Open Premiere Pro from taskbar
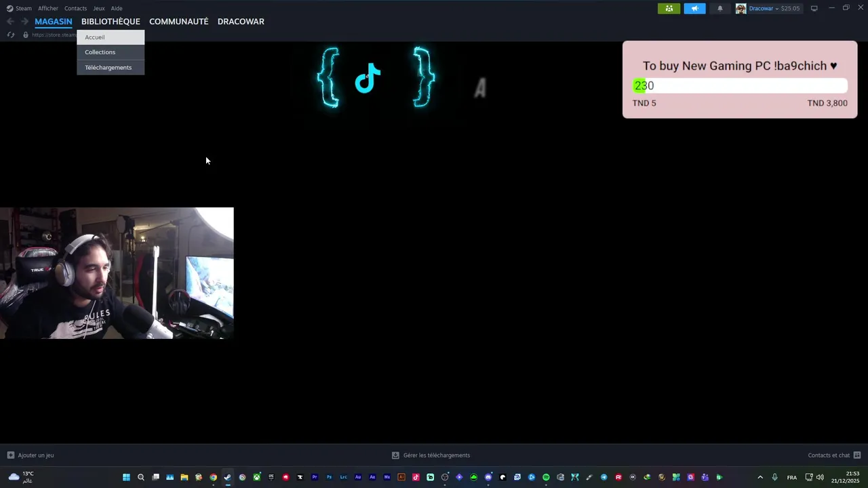The image size is (868, 488). 315,477
